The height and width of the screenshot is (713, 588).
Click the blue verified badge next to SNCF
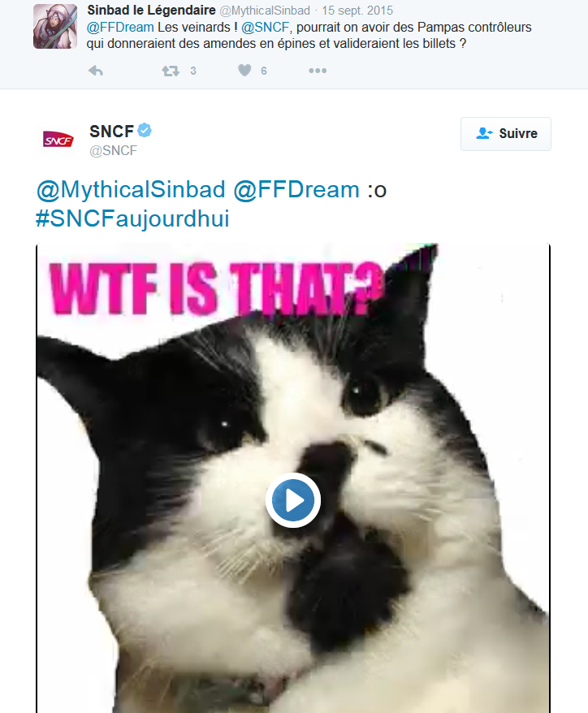(x=145, y=130)
